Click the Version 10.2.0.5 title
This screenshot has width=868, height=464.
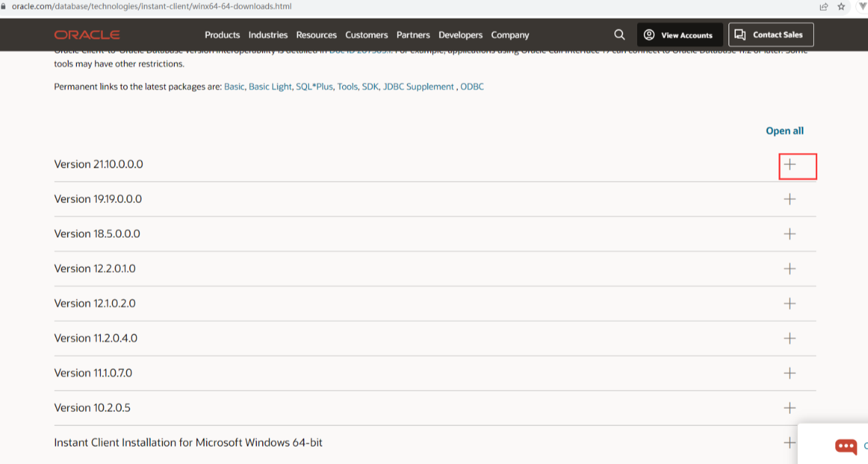point(92,407)
